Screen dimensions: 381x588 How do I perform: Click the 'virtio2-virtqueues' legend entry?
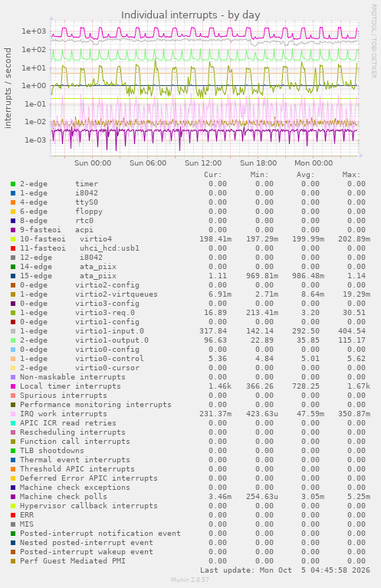click(89, 294)
